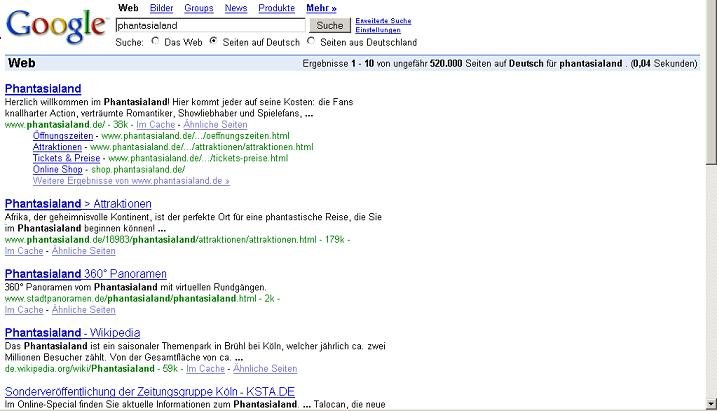The height and width of the screenshot is (411, 717).
Task: Select the 'Seiten auf Deutsch' radio button
Action: click(x=213, y=41)
